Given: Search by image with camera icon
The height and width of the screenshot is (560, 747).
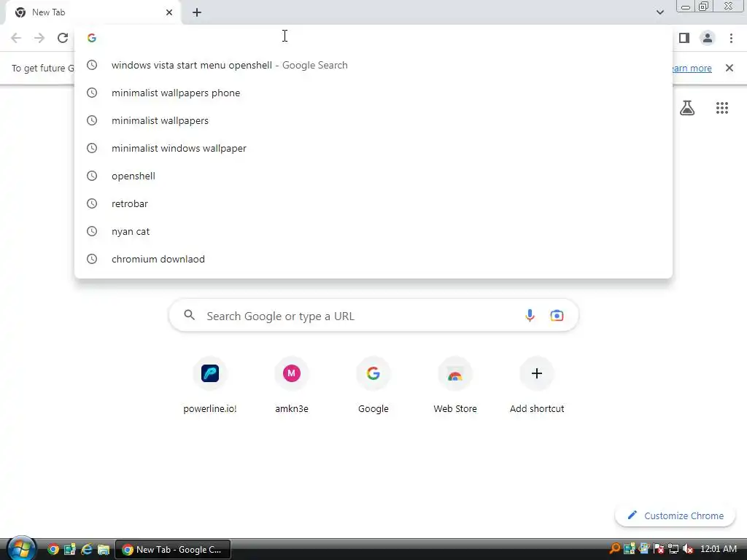Looking at the screenshot, I should [557, 315].
